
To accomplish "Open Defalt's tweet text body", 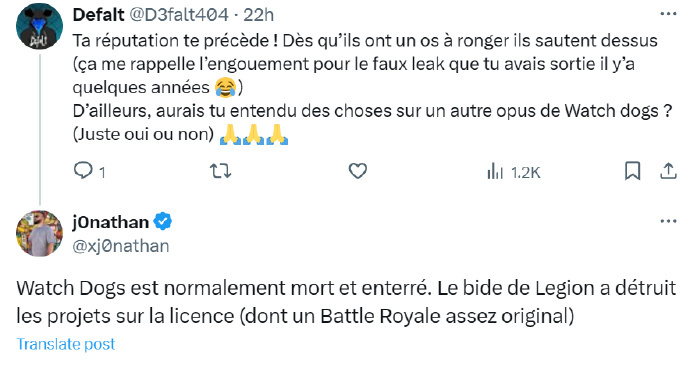I will [x=372, y=87].
